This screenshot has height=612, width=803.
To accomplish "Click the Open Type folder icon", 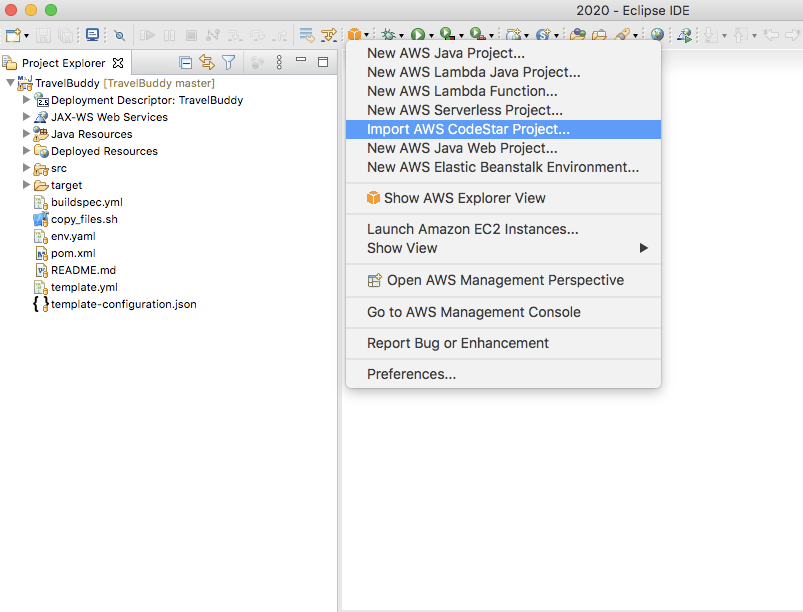I will (x=578, y=35).
